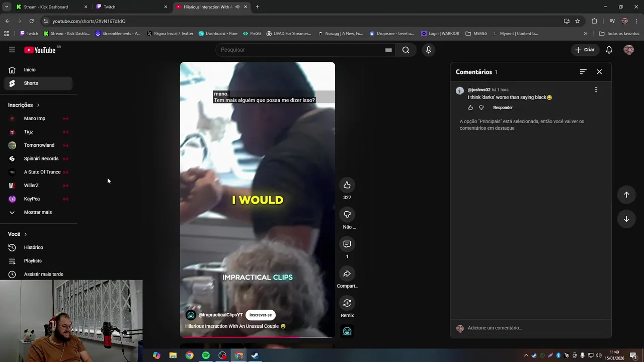
Task: Remix this short
Action: tap(347, 303)
